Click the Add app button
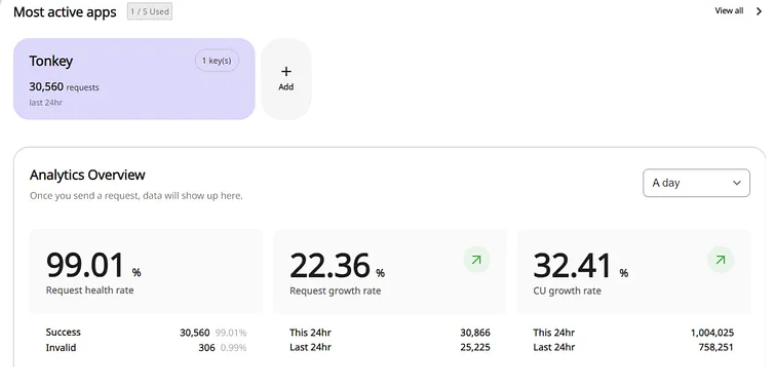This screenshot has height=367, width=766. click(x=286, y=79)
